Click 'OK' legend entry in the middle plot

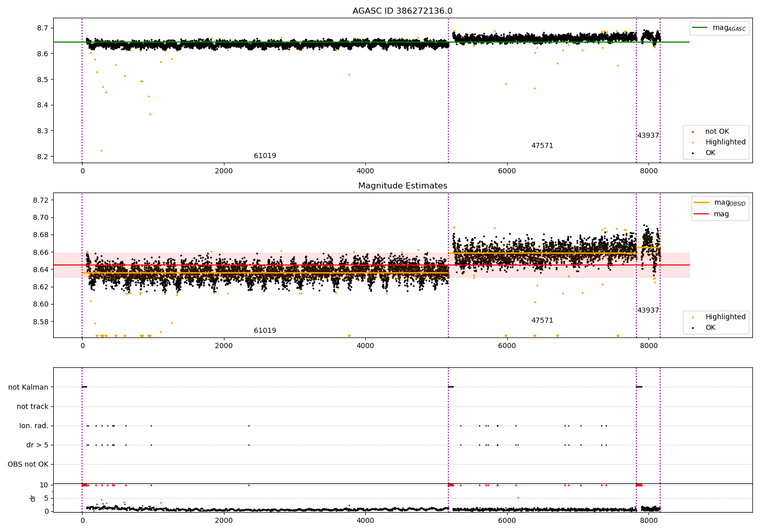tap(710, 328)
